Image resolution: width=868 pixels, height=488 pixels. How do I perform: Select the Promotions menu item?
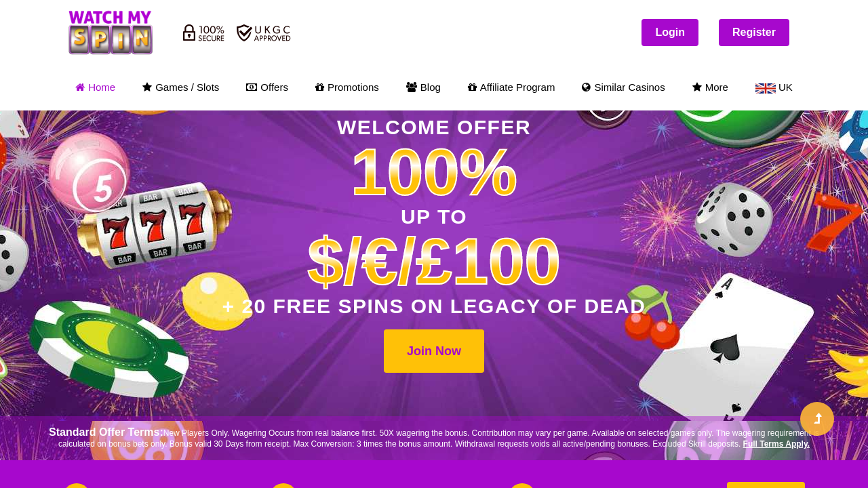pyautogui.click(x=347, y=87)
